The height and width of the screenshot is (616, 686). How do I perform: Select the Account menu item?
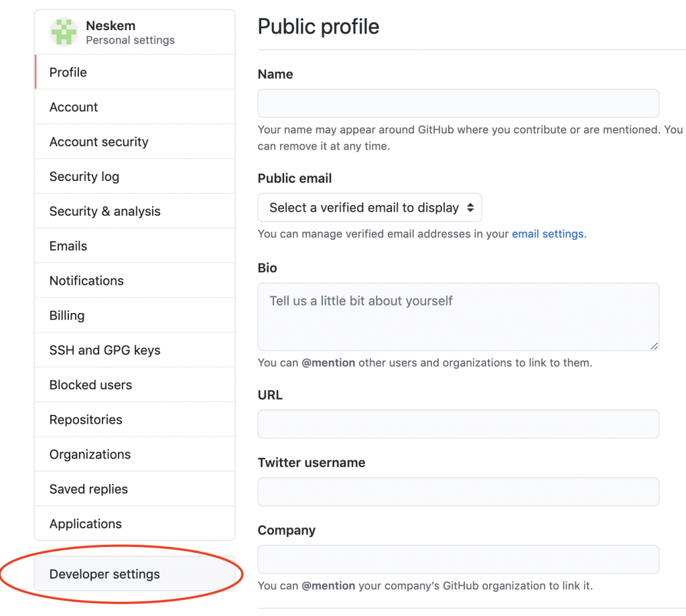(74, 107)
